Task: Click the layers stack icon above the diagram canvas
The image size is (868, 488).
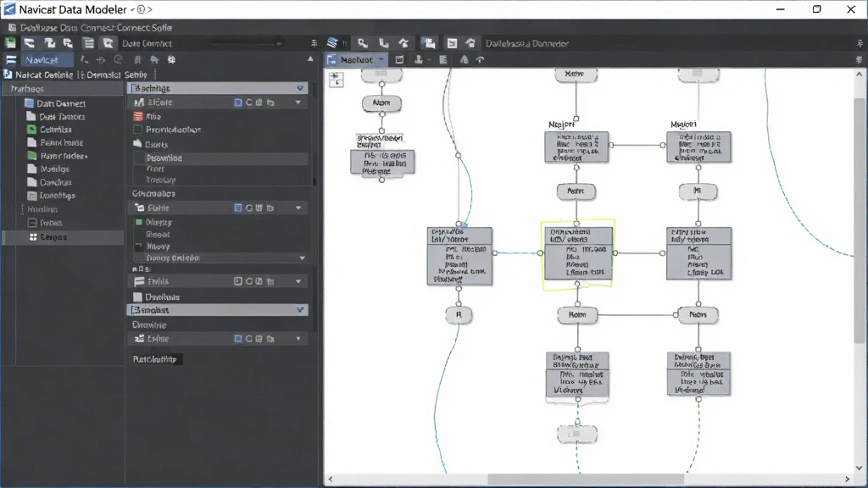Action: [332, 43]
